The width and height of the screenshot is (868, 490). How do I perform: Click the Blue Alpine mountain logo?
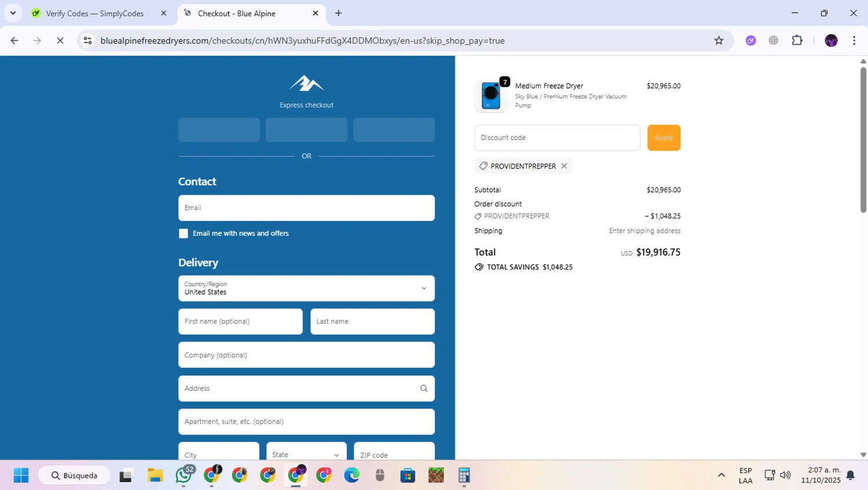[x=307, y=83]
